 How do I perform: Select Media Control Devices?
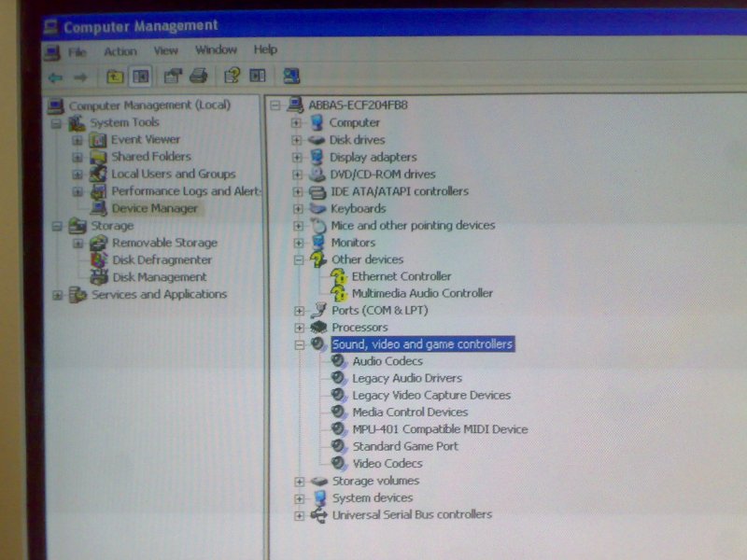pos(410,413)
